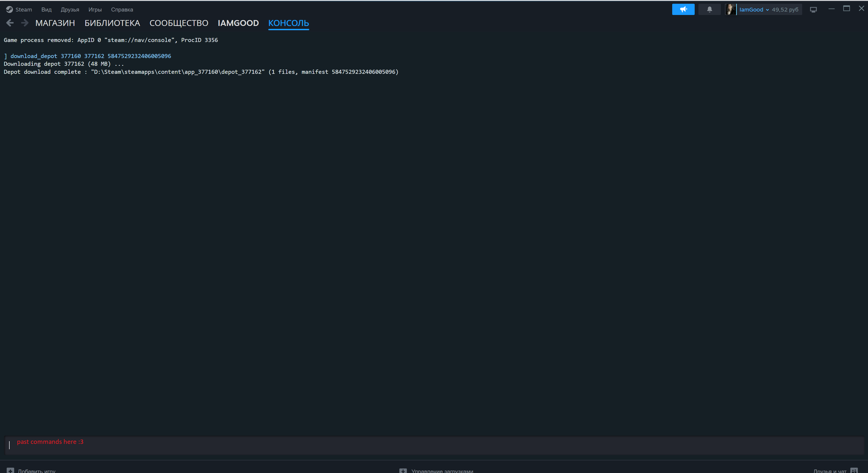Screen dimensions: 868x473
Task: Go forward with the right arrow
Action: click(25, 23)
